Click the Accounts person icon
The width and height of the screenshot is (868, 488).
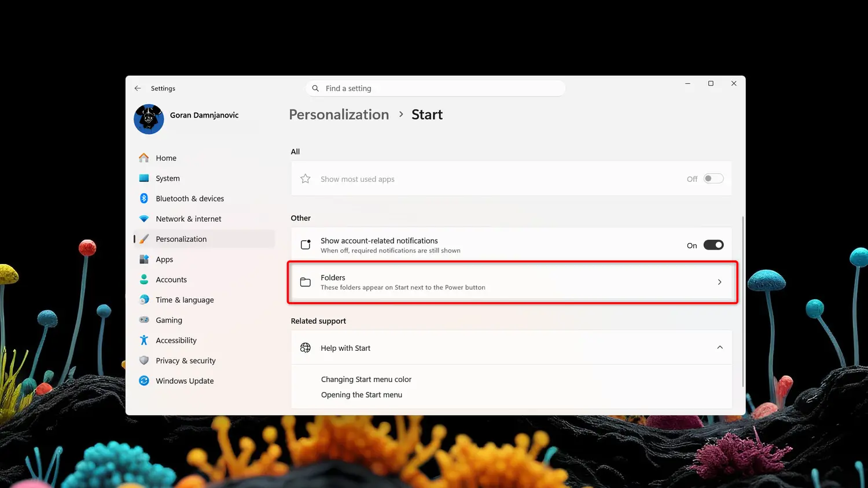[x=144, y=280]
